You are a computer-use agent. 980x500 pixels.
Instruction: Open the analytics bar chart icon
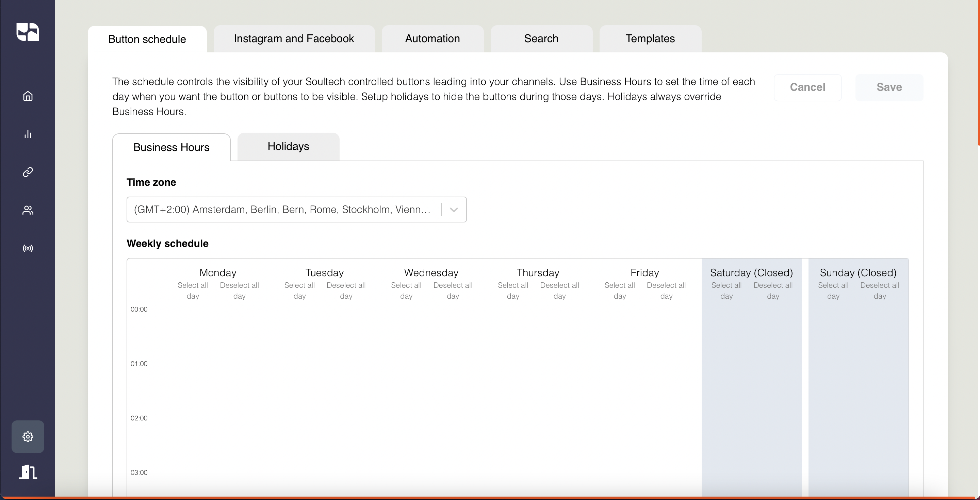coord(28,134)
